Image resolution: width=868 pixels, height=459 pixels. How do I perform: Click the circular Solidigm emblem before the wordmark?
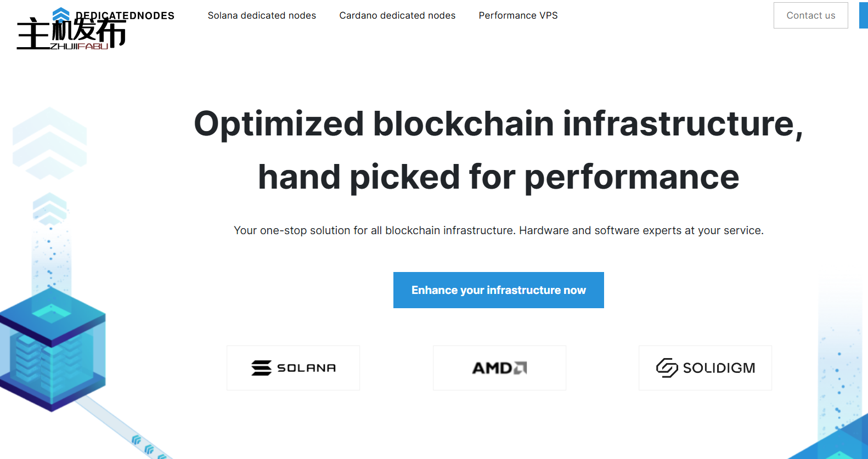pos(666,368)
